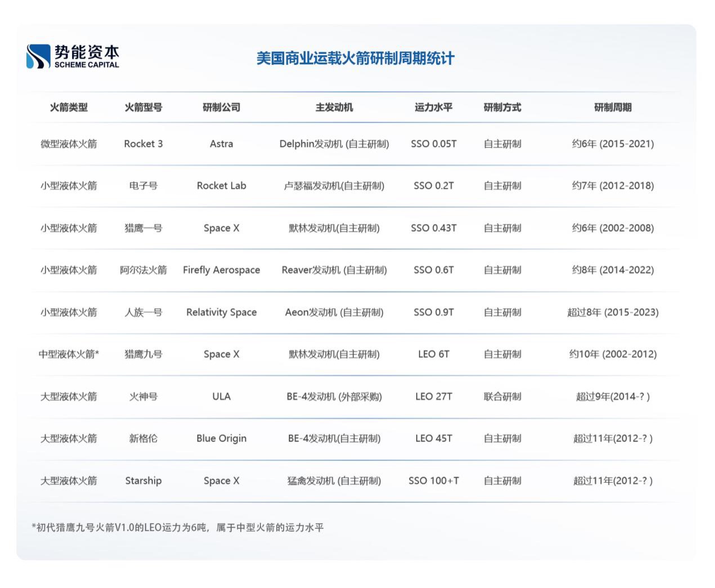Click 约10年 (2002-2012) cell
This screenshot has height=588, width=715.
point(613,354)
